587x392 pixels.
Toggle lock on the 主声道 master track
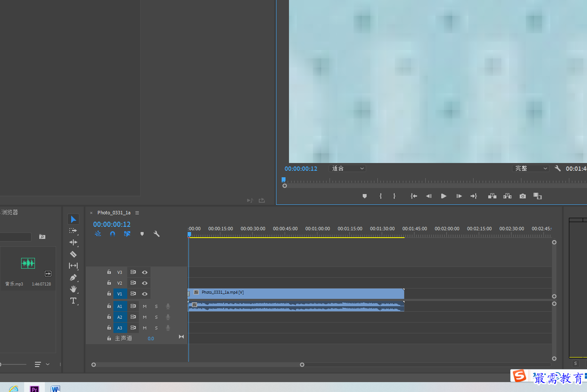109,339
